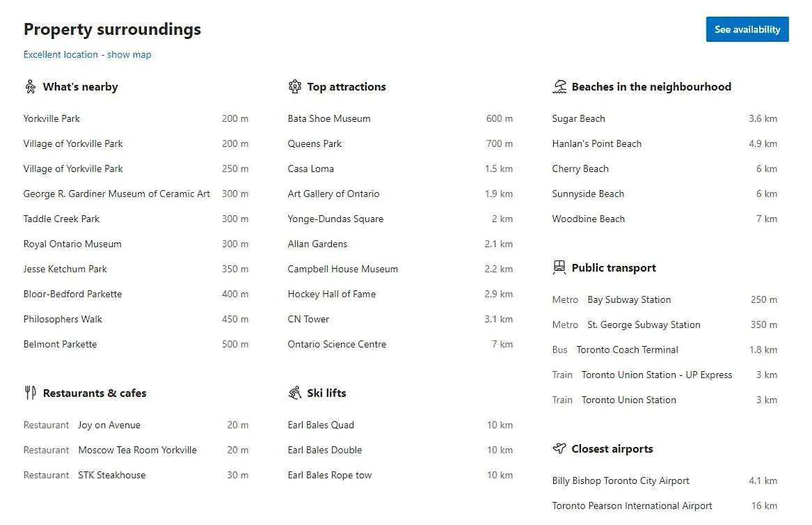This screenshot has width=812, height=525.
Task: Click the Property surroundings heading
Action: pyautogui.click(x=113, y=29)
